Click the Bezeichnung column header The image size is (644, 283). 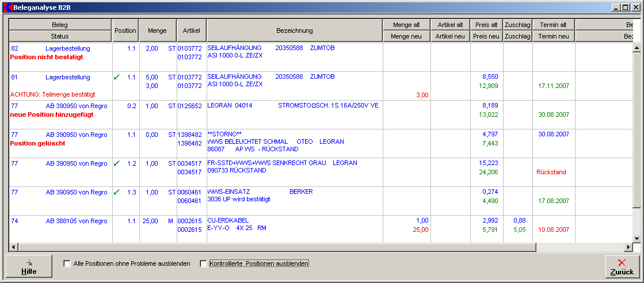(x=295, y=30)
